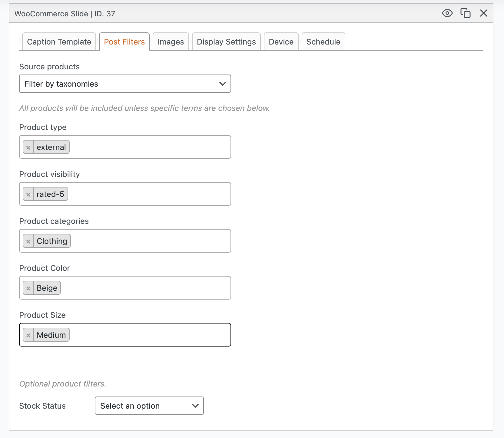Remove the external product type tag

[28, 148]
